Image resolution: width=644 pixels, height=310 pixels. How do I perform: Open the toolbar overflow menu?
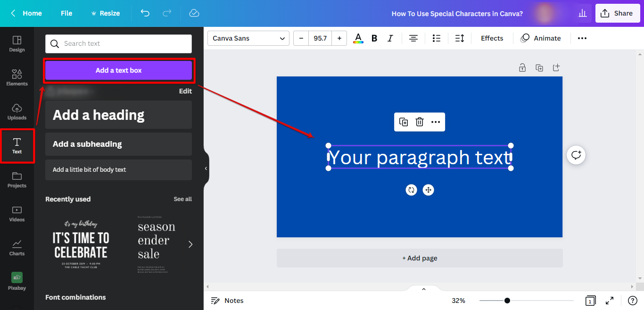pos(581,38)
